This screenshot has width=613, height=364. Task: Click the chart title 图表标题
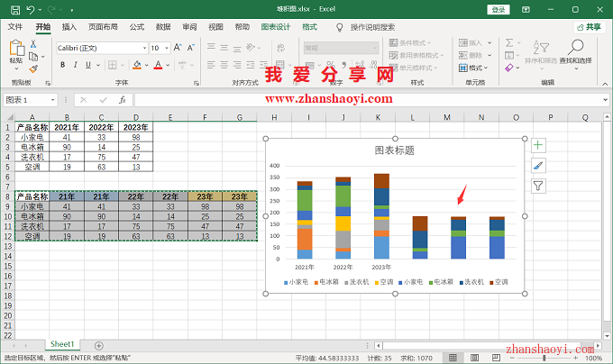395,150
